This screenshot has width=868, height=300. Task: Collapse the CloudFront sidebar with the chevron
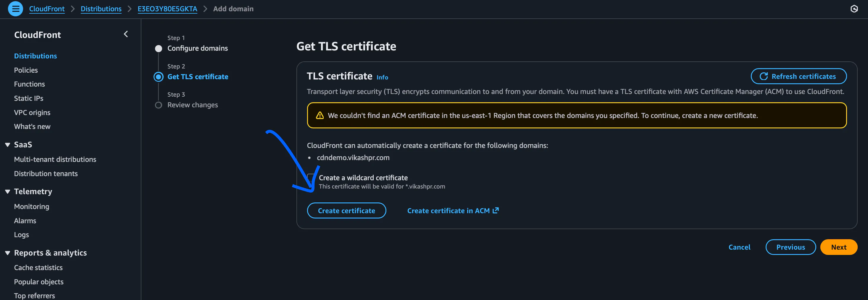tap(126, 34)
